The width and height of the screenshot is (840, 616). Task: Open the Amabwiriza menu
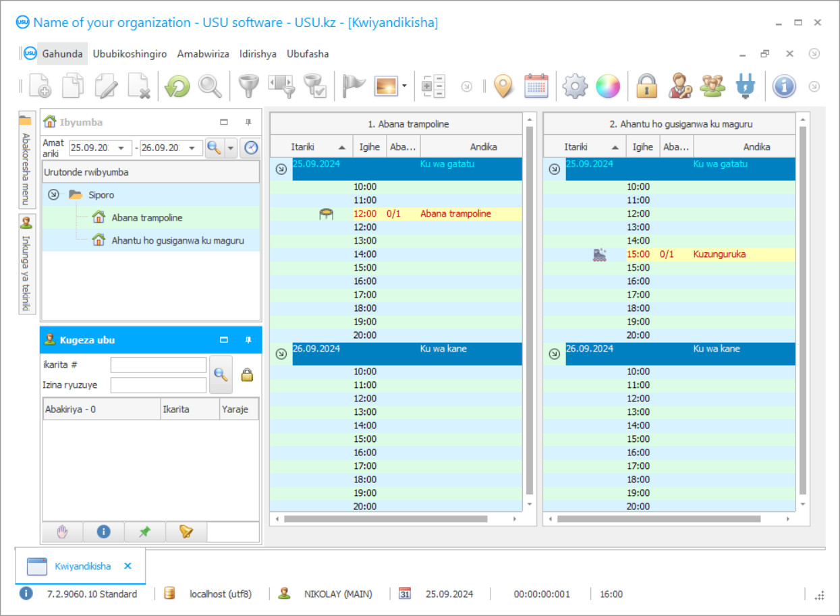(203, 54)
